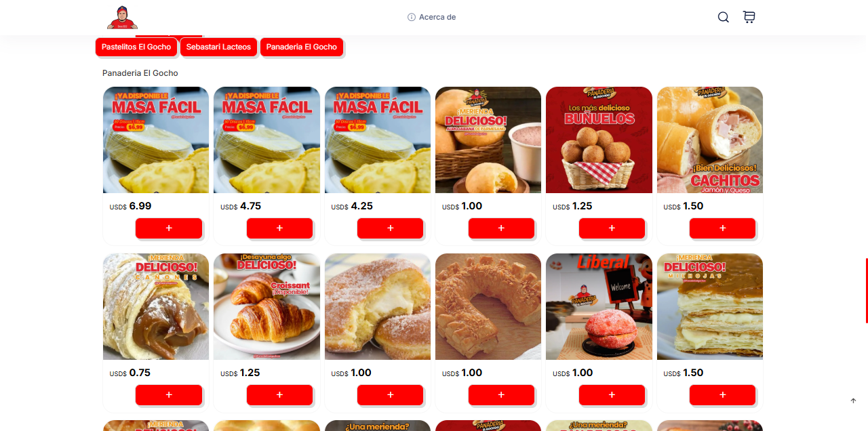Add the Cachitos Jamón y Queso to cart
Viewport: 868px width, 431px height.
click(723, 228)
